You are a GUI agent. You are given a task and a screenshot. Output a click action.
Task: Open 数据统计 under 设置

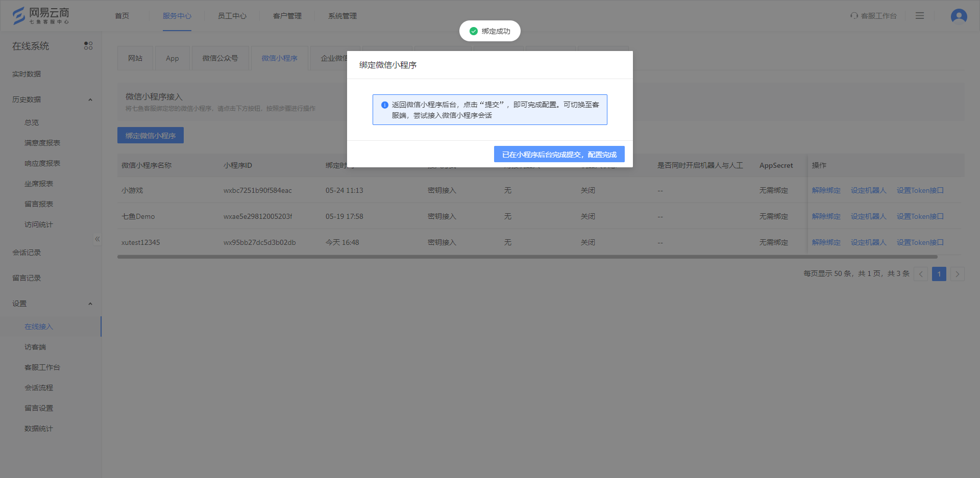[39, 429]
